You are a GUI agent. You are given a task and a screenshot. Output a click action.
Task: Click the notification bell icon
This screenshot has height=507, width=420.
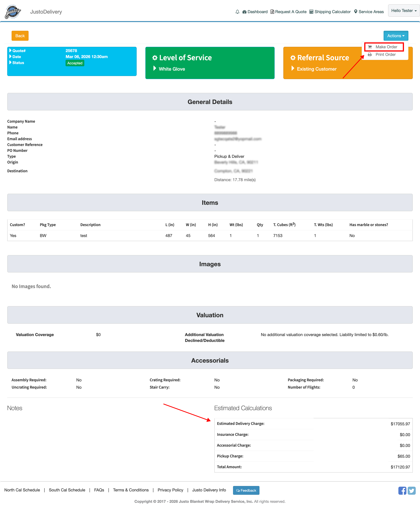(x=237, y=12)
